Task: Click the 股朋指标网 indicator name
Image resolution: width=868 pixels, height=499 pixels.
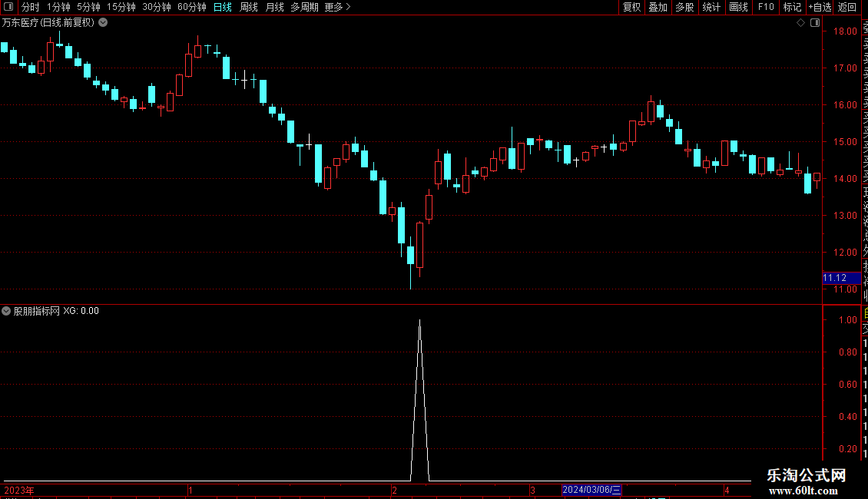Action: (37, 311)
